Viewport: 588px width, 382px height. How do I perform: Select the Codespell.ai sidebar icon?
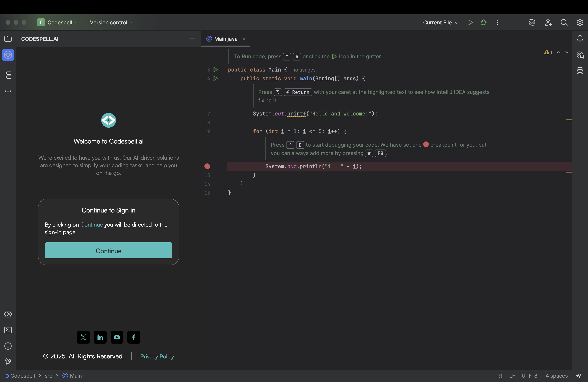(8, 55)
